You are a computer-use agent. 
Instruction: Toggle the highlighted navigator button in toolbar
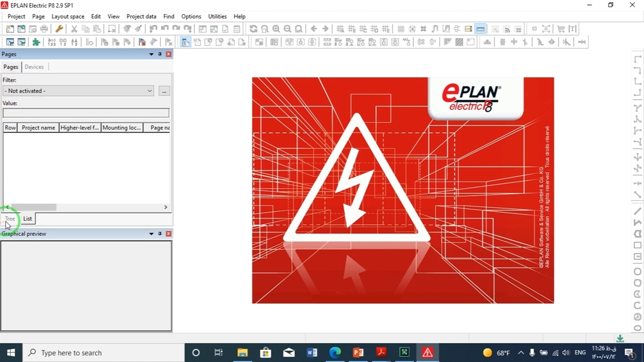(x=186, y=42)
